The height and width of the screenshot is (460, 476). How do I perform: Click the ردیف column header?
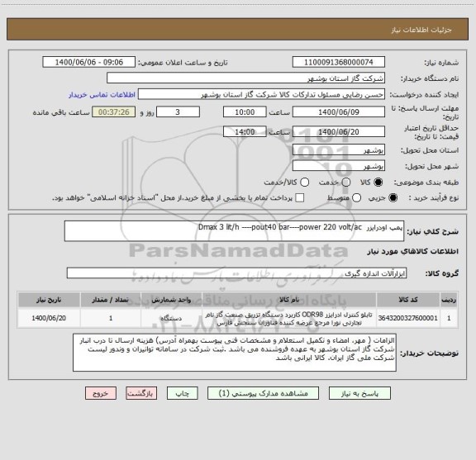tap(449, 300)
